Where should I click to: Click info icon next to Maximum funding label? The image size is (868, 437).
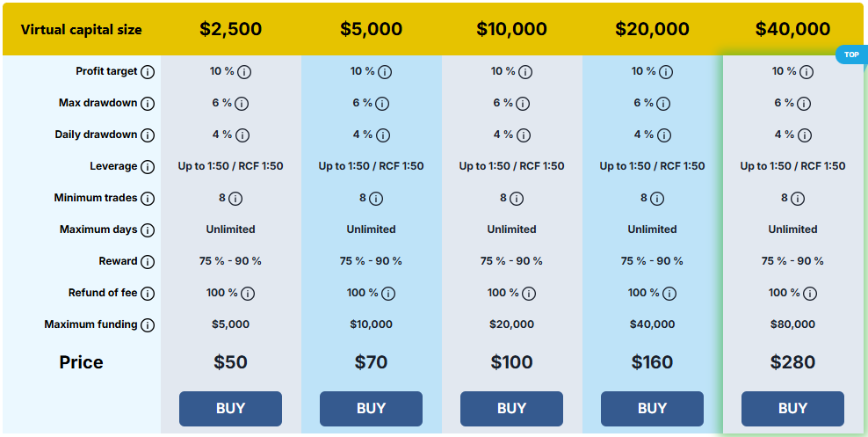coord(148,325)
